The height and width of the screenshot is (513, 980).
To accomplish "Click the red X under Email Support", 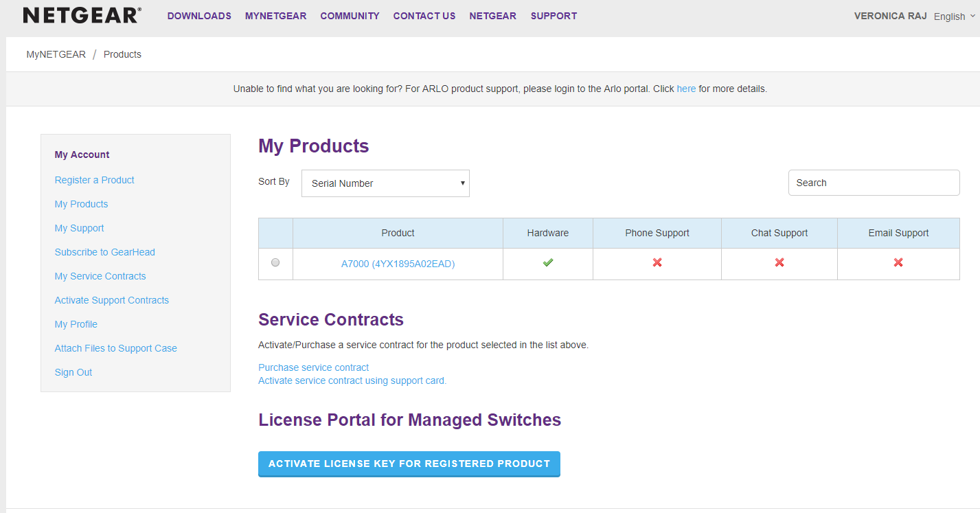I will [x=898, y=262].
